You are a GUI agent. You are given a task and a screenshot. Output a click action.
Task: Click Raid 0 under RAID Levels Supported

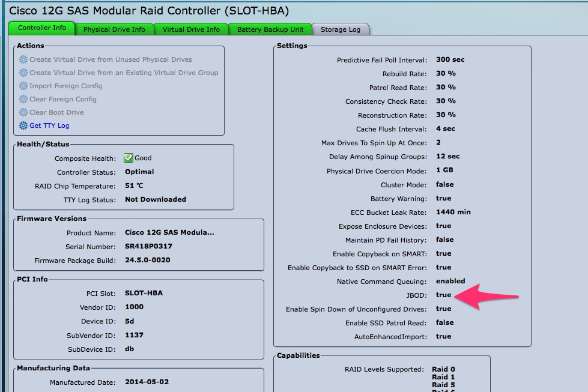(443, 369)
